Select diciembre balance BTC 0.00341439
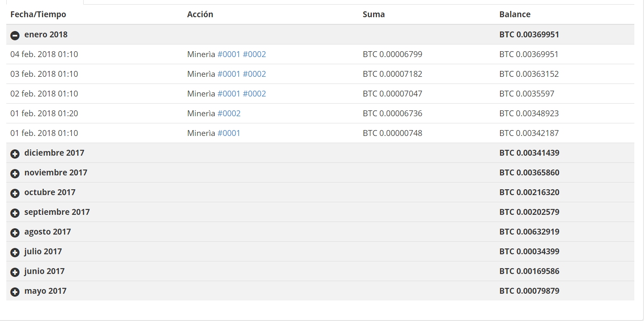644x321 pixels. pyautogui.click(x=529, y=153)
